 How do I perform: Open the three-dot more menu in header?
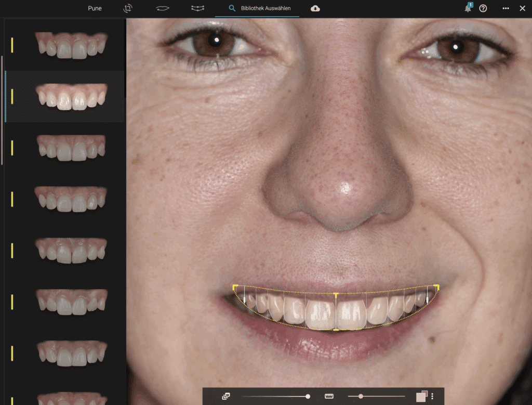tap(506, 8)
